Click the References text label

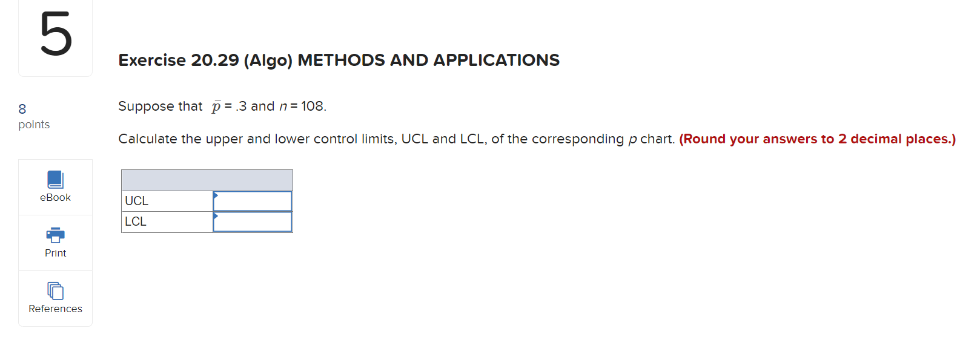(x=55, y=309)
